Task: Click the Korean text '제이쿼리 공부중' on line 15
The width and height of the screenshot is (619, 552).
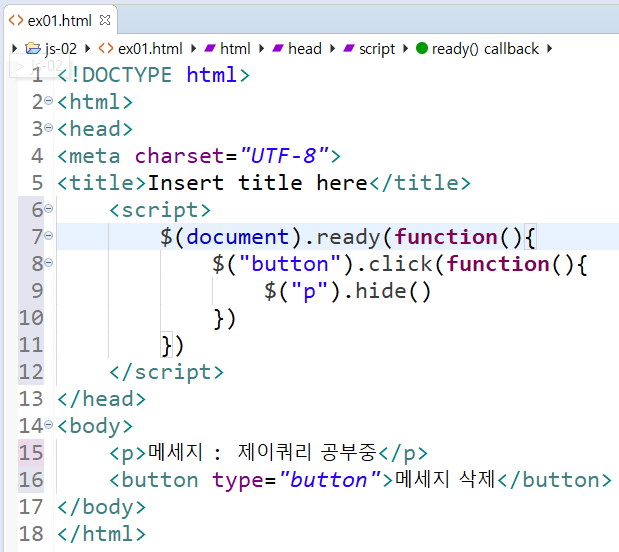Action: [x=307, y=452]
